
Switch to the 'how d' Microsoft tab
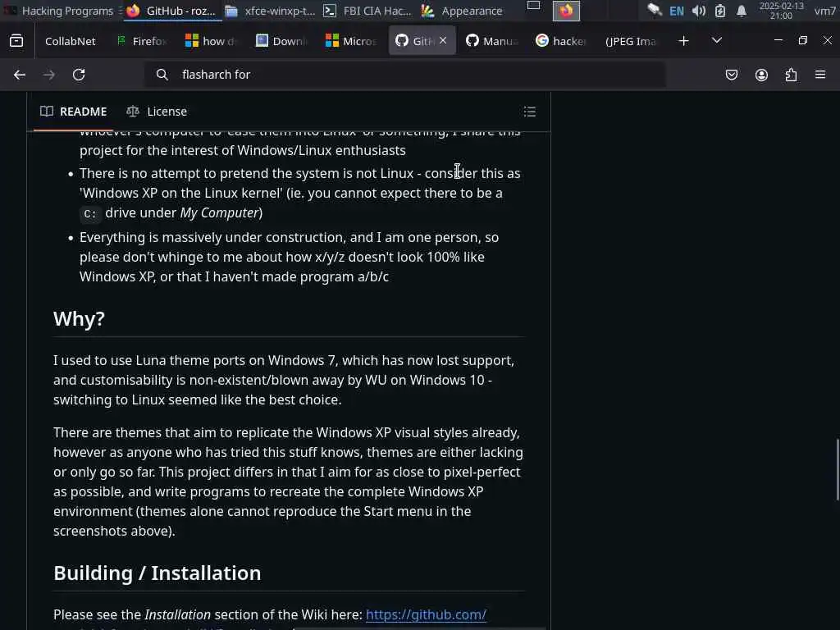210,41
